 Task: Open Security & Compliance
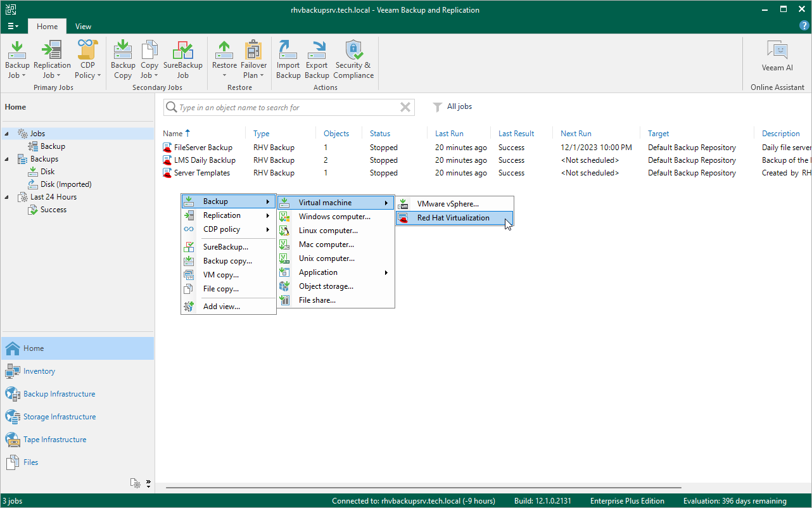coord(353,60)
